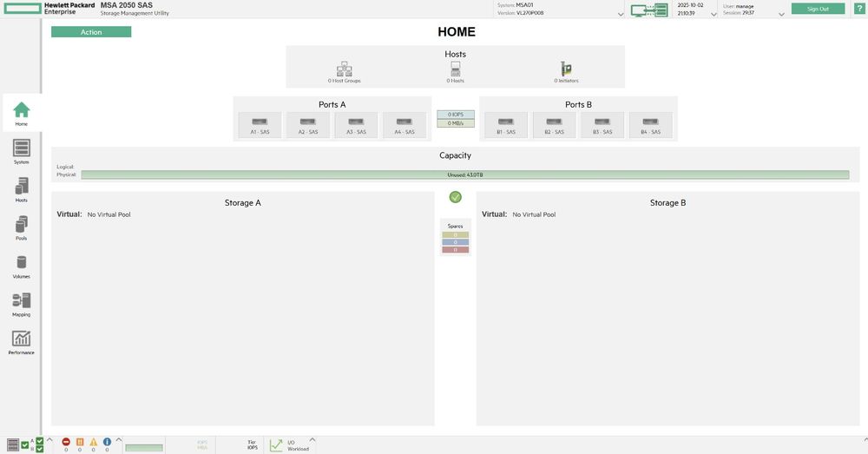This screenshot has height=454, width=868.
Task: Expand the user session dropdown
Action: click(782, 14)
